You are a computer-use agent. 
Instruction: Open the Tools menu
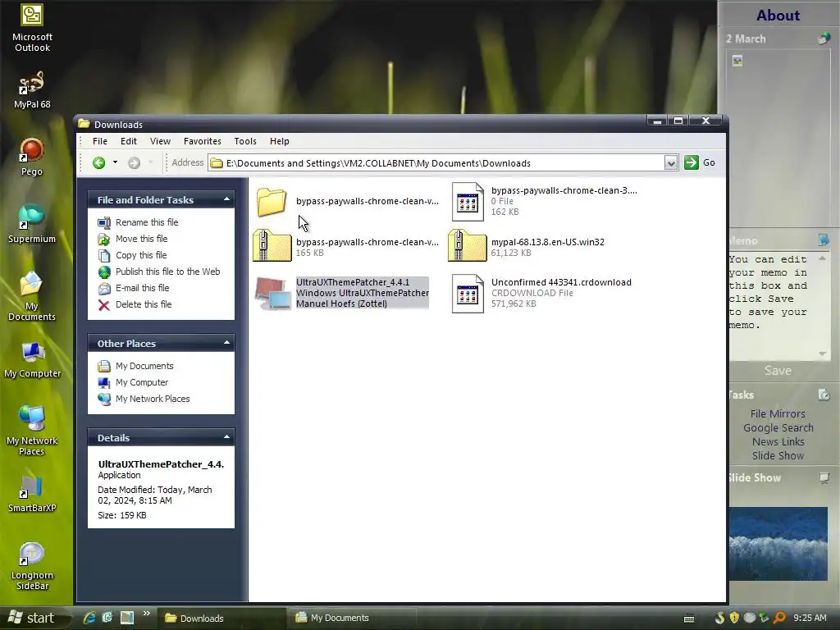(x=245, y=141)
